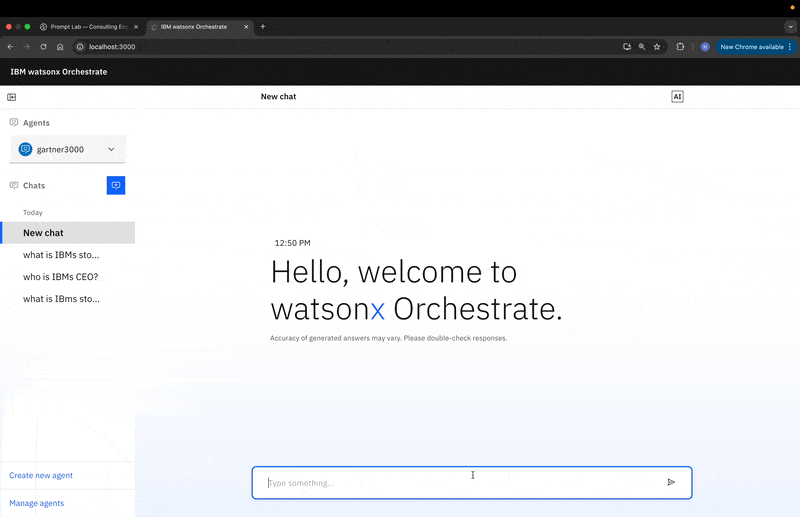Click the install app icon in address bar
Image resolution: width=800 pixels, height=517 pixels.
click(x=627, y=46)
